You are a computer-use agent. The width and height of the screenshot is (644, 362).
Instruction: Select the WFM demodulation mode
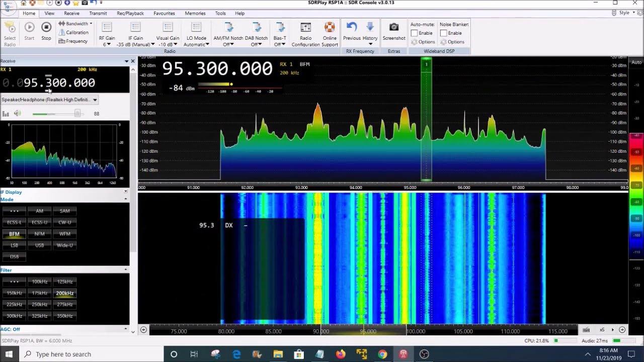pyautogui.click(x=65, y=234)
